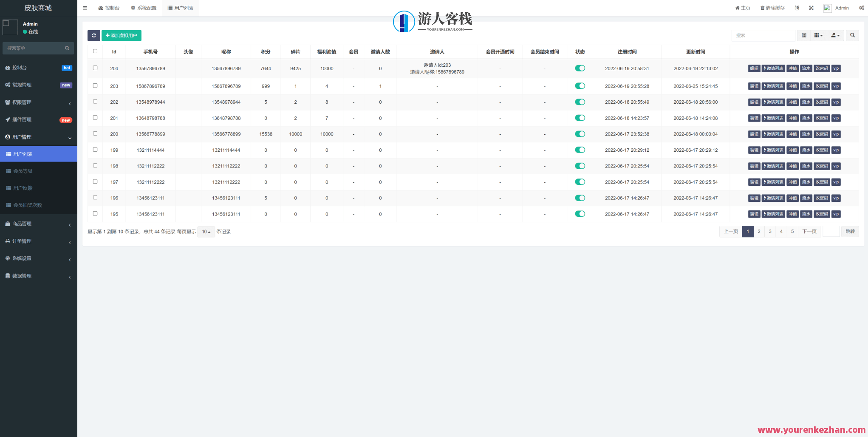Click vip button on user 204 row
The width and height of the screenshot is (868, 437).
point(836,68)
